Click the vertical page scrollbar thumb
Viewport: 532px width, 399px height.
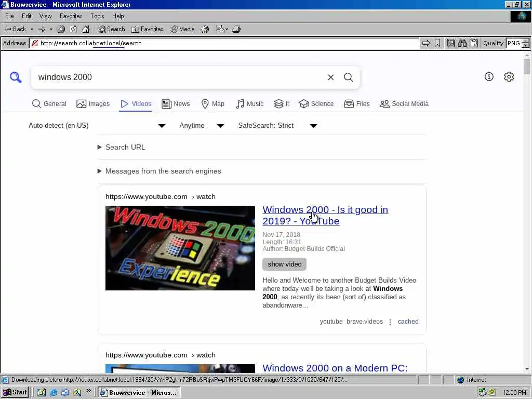point(527,66)
